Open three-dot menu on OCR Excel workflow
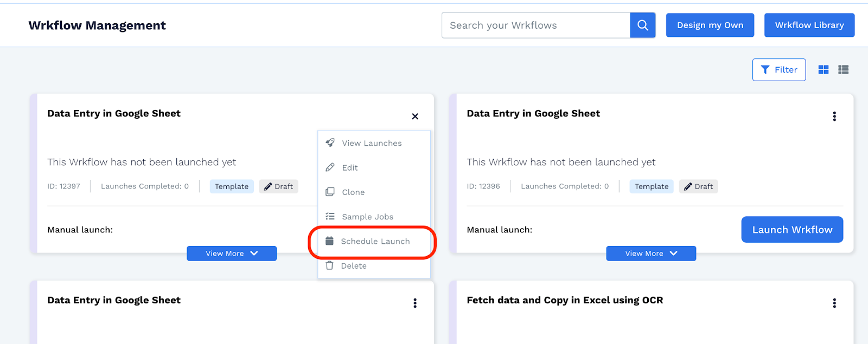 [834, 303]
